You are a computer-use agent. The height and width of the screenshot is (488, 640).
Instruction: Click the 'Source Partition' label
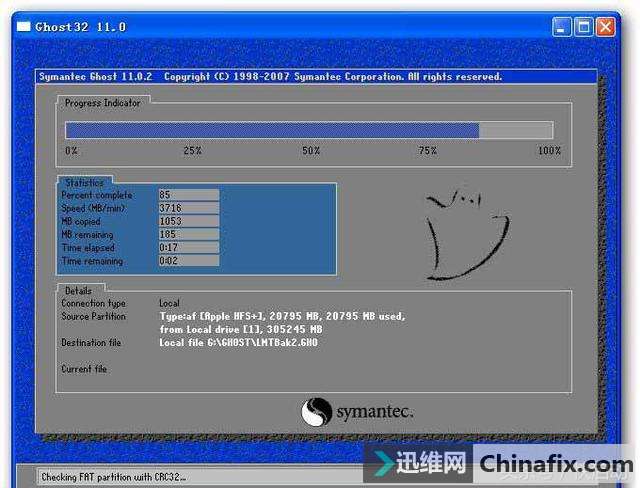(93, 316)
